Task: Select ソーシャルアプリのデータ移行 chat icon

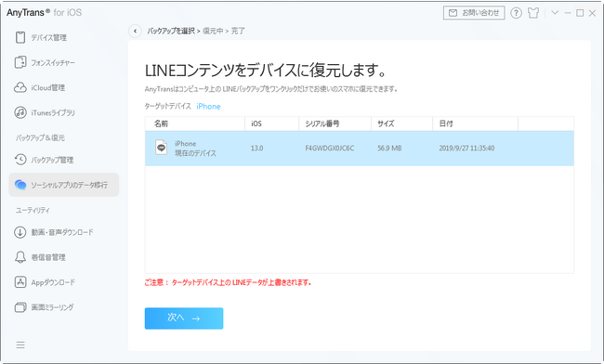Action: coord(20,185)
